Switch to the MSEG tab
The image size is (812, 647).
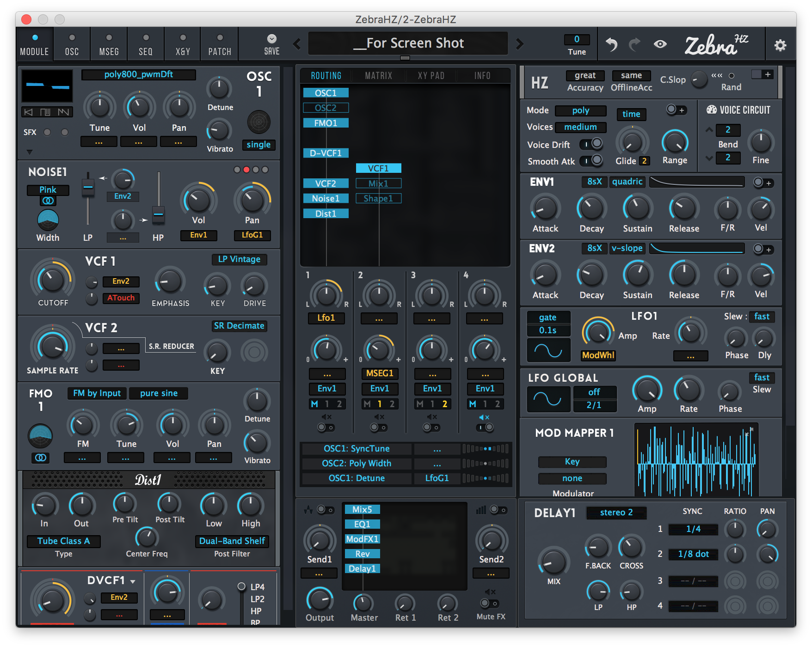[x=109, y=45]
